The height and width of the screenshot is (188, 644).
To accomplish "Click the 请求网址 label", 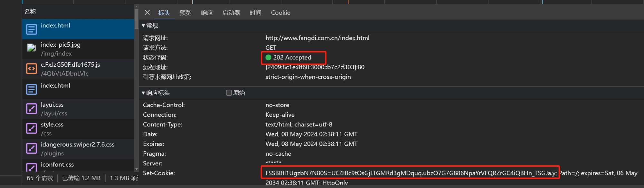I will point(155,38).
